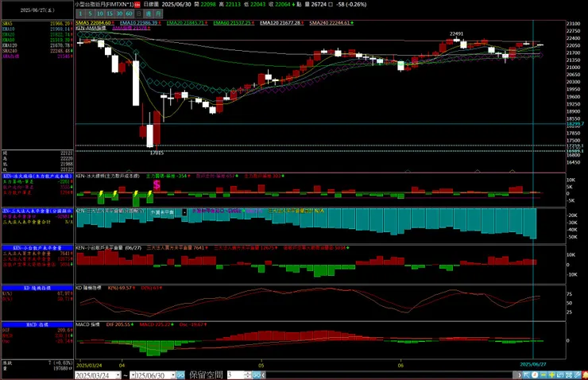Click the high price label 22491 on the chart

click(x=456, y=33)
